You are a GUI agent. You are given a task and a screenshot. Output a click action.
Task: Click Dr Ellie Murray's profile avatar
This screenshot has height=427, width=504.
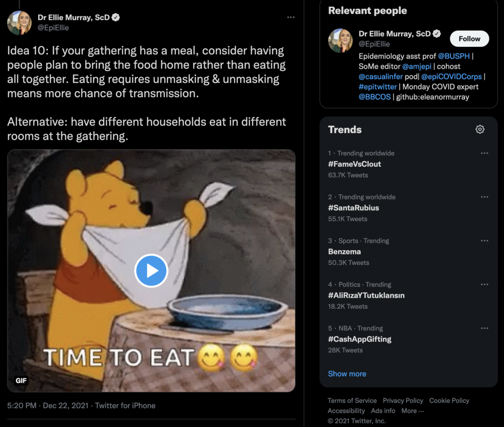(19, 22)
